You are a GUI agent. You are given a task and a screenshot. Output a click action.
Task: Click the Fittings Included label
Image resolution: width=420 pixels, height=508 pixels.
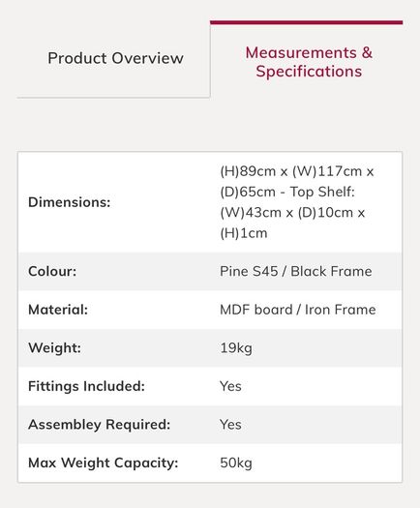click(86, 386)
